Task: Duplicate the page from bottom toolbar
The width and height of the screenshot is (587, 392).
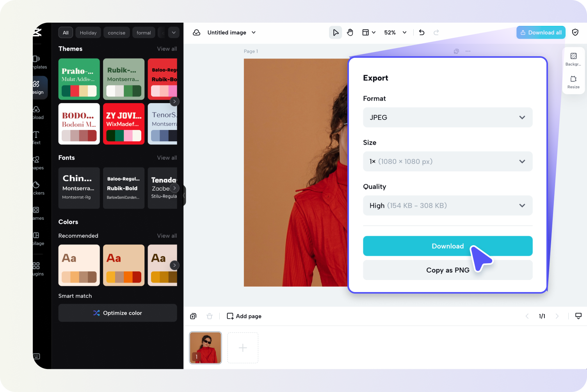Action: coord(193,316)
